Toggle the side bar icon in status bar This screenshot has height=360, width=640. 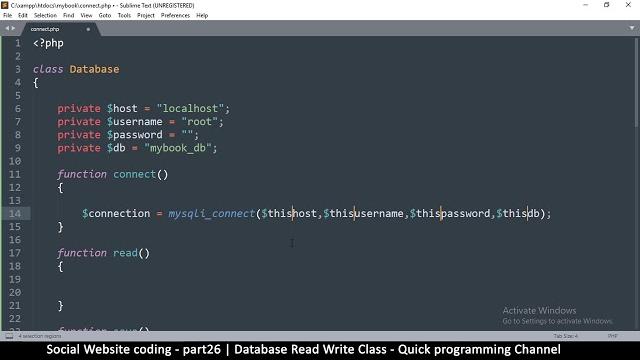(9, 336)
